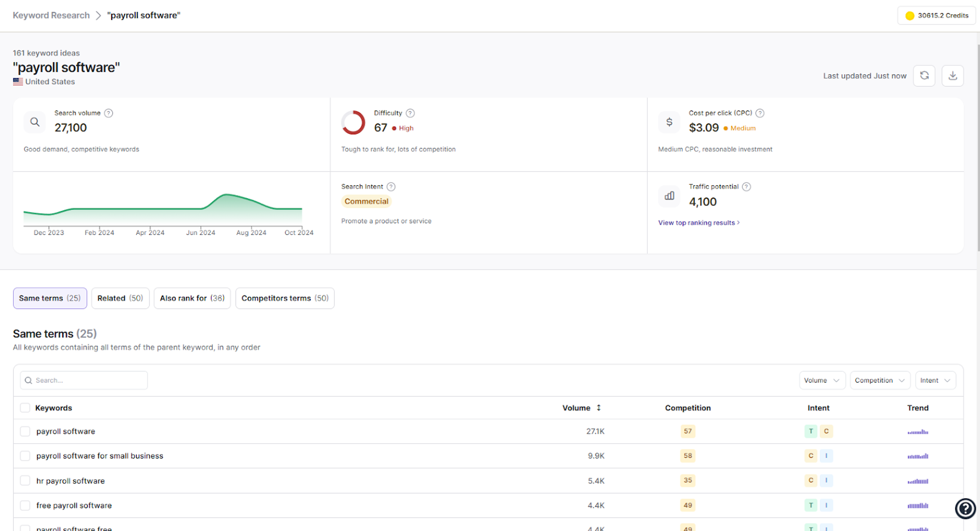Screen dimensions: 980x531
Task: Open the Volume filter dropdown
Action: point(822,380)
